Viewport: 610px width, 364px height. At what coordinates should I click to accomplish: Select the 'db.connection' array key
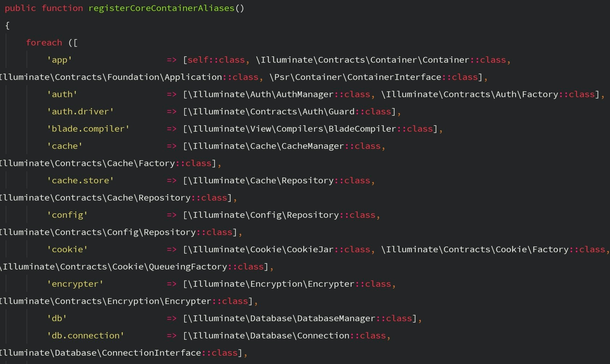point(86,336)
